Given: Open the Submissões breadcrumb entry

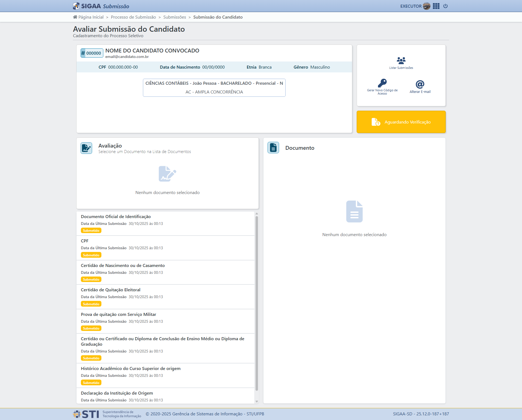Looking at the screenshot, I should 175,17.
